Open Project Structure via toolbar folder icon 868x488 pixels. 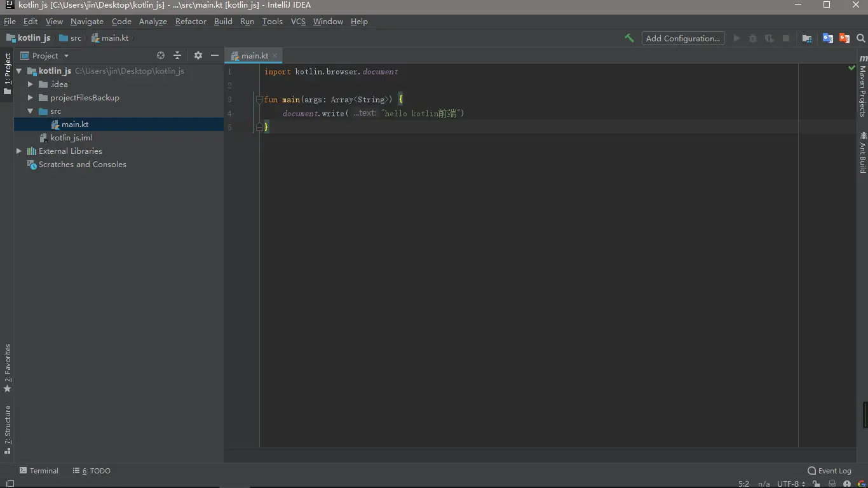807,38
